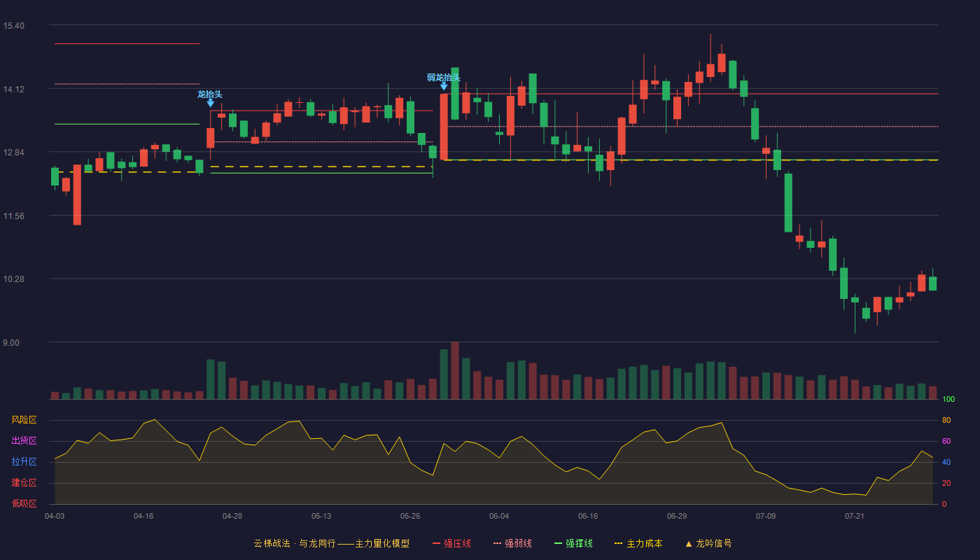
Task: Toggle the 强弱线 legend entry
Action: coord(512,543)
